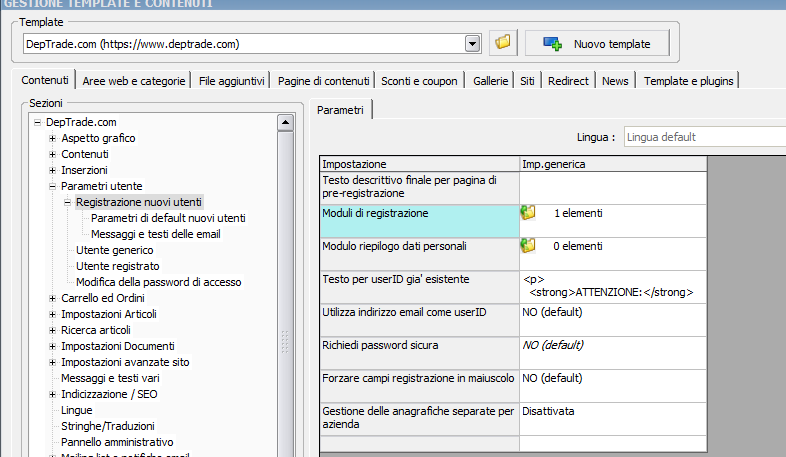Open News tab
Screen dimensions: 786x457
(x=615, y=81)
